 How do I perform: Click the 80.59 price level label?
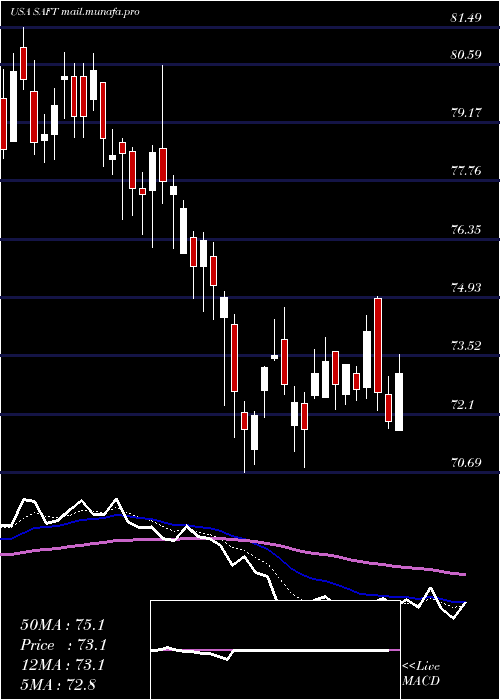click(466, 55)
